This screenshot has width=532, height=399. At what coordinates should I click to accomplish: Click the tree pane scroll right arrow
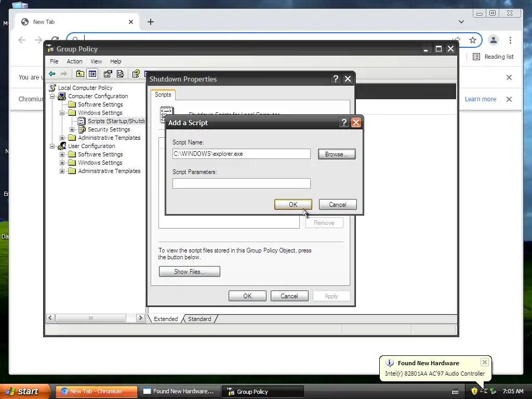[140, 318]
